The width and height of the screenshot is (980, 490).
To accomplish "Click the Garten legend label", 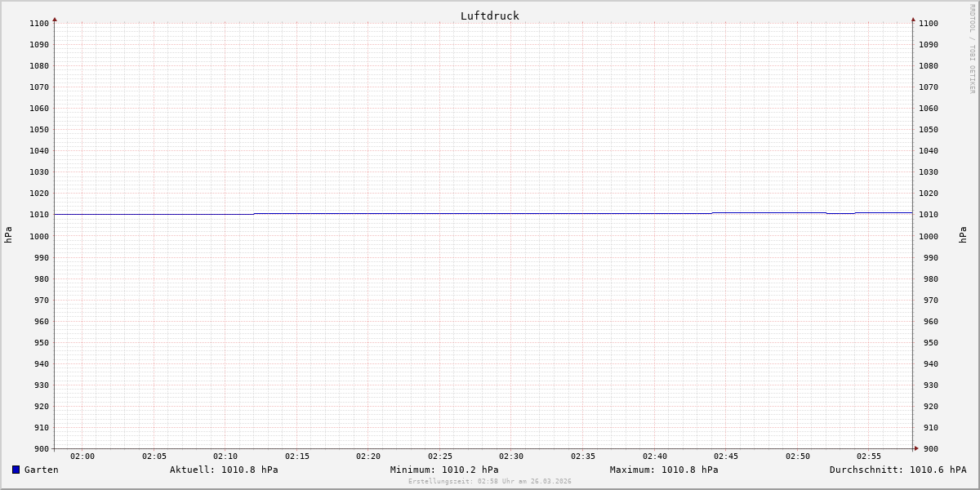I will pyautogui.click(x=41, y=470).
